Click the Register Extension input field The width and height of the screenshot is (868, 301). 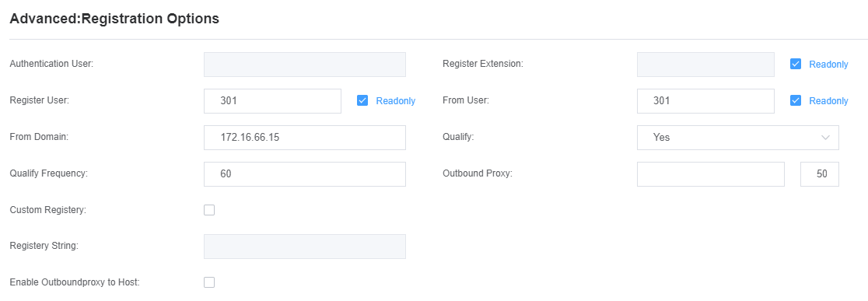coord(705,65)
